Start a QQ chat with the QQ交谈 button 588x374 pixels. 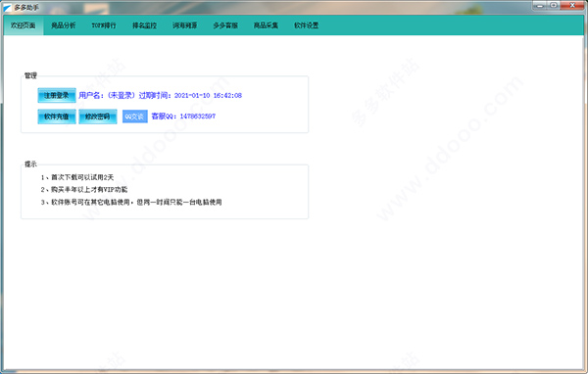point(134,117)
